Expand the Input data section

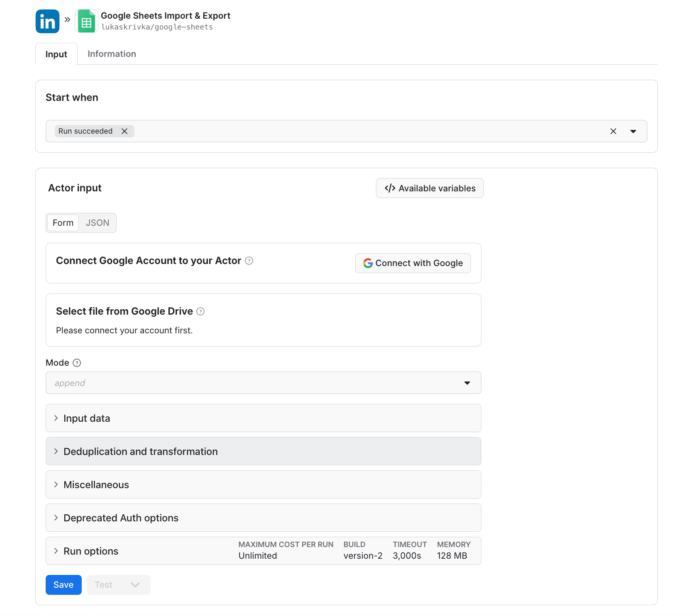(264, 418)
